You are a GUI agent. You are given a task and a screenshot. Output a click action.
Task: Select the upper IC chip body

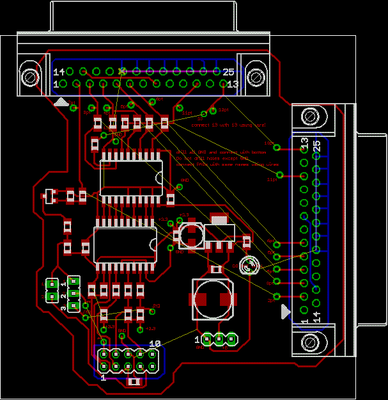(x=131, y=178)
